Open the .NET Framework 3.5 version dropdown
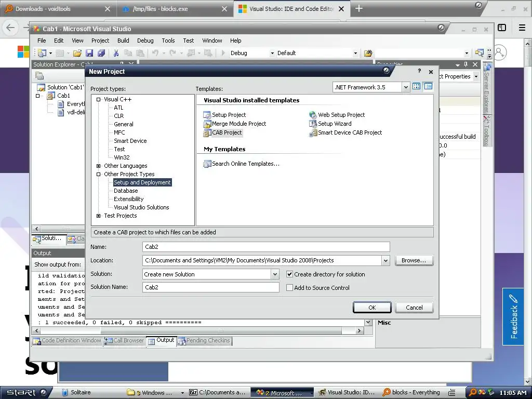This screenshot has width=532, height=399. point(406,87)
